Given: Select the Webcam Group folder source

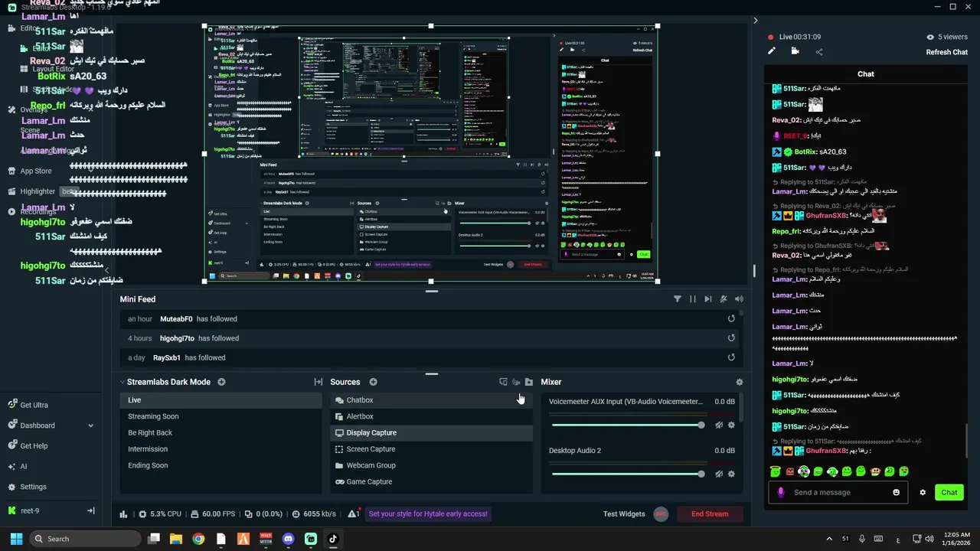Looking at the screenshot, I should pos(432,465).
